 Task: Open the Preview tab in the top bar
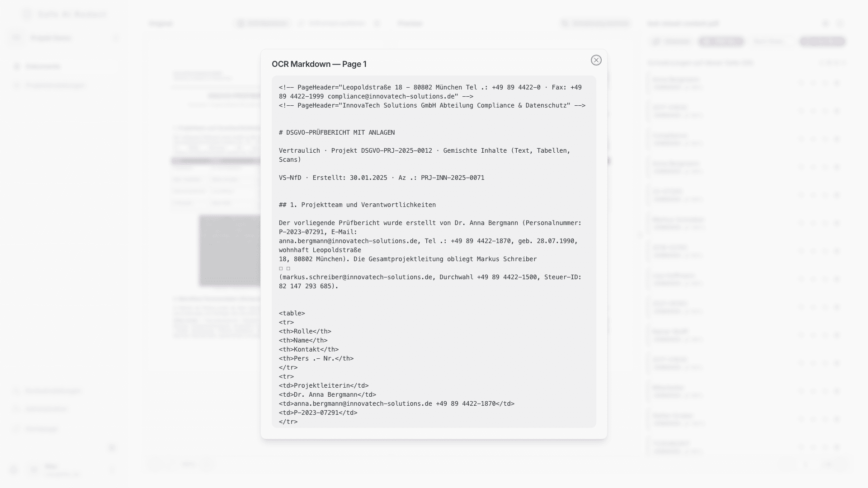(410, 23)
